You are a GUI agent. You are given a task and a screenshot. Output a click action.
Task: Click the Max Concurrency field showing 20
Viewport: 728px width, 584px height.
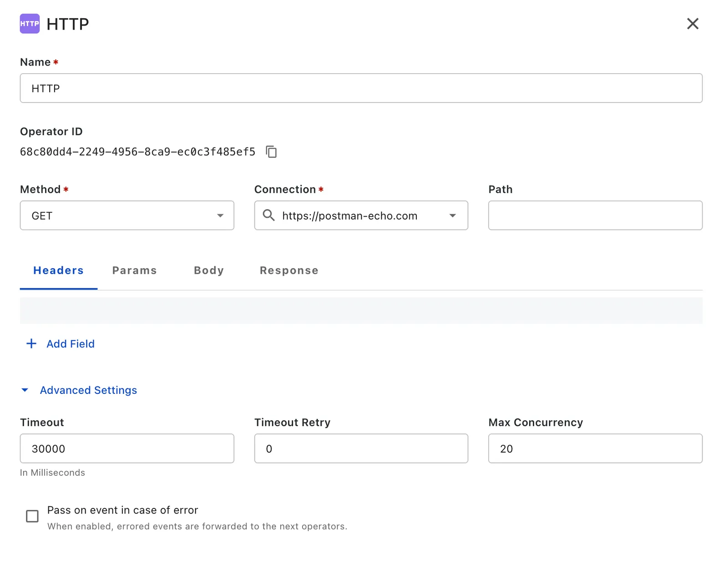(595, 448)
